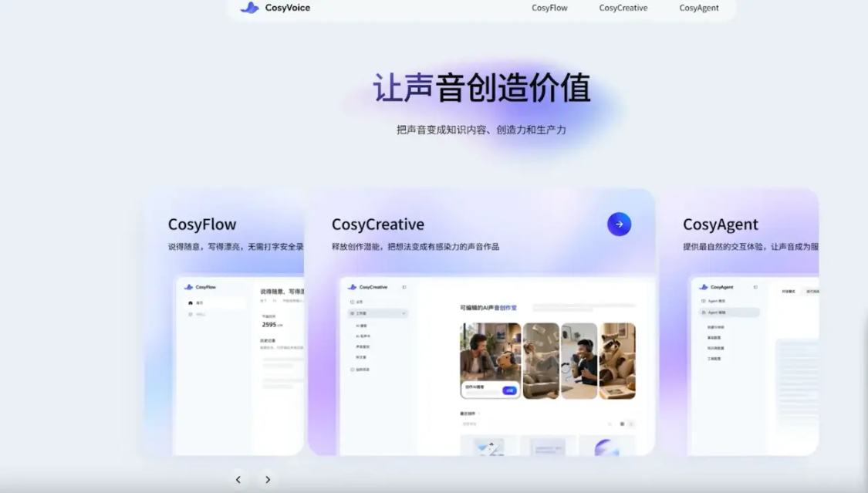
Task: Click description 释放创作潜能，把想法变成有感染力的声音作品
Action: point(415,247)
